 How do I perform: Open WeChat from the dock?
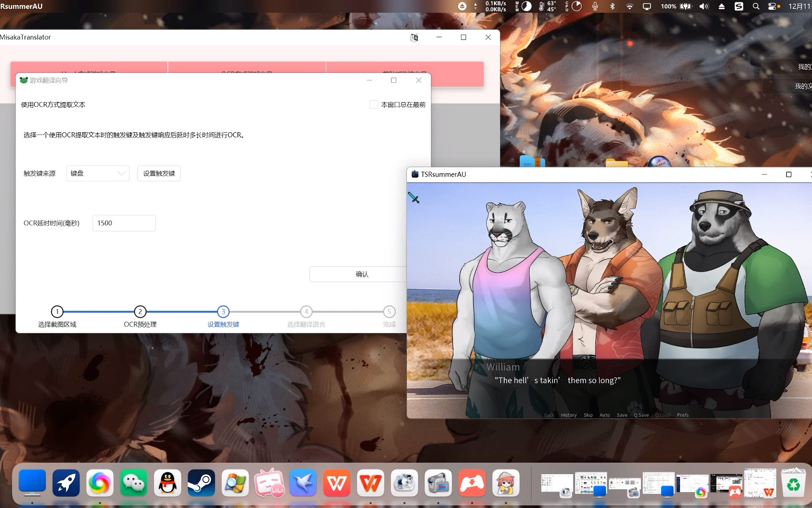coord(134,483)
